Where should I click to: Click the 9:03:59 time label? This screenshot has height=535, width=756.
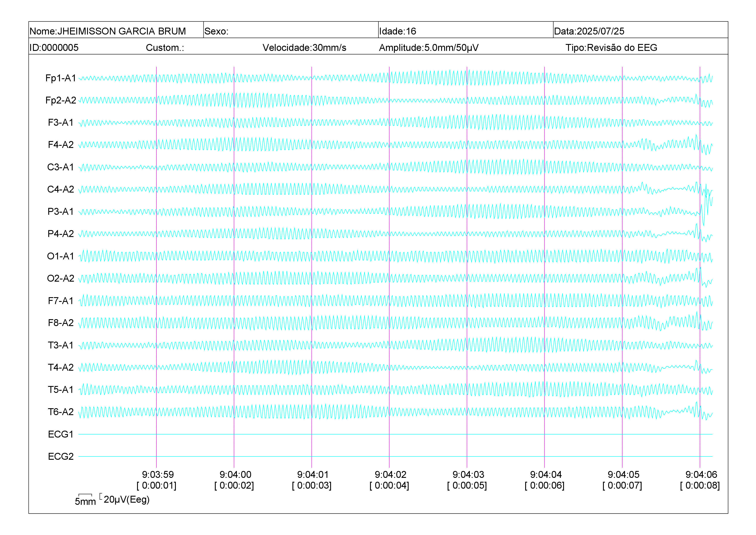click(x=158, y=475)
